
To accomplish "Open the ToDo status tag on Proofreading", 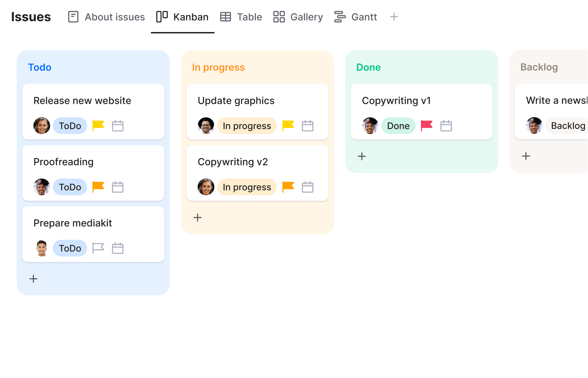I will 70,187.
